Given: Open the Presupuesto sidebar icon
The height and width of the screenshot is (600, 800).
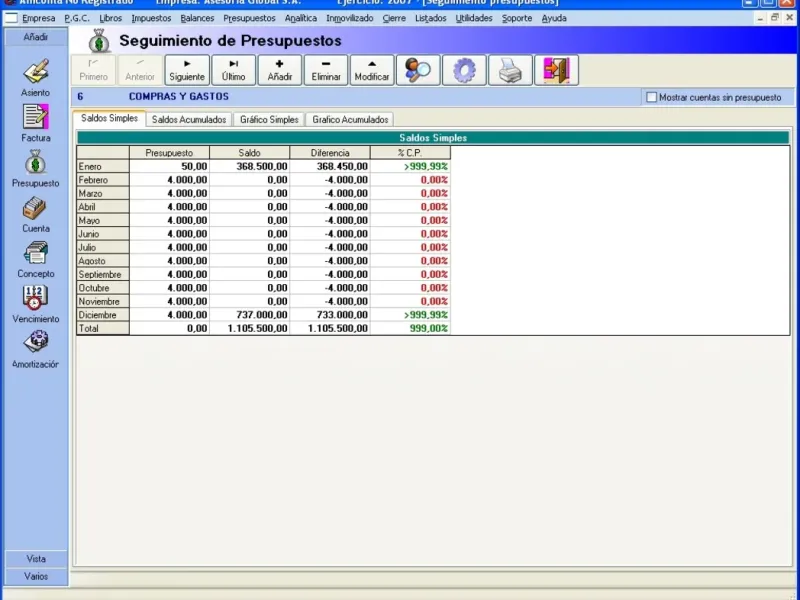Looking at the screenshot, I should (36, 162).
